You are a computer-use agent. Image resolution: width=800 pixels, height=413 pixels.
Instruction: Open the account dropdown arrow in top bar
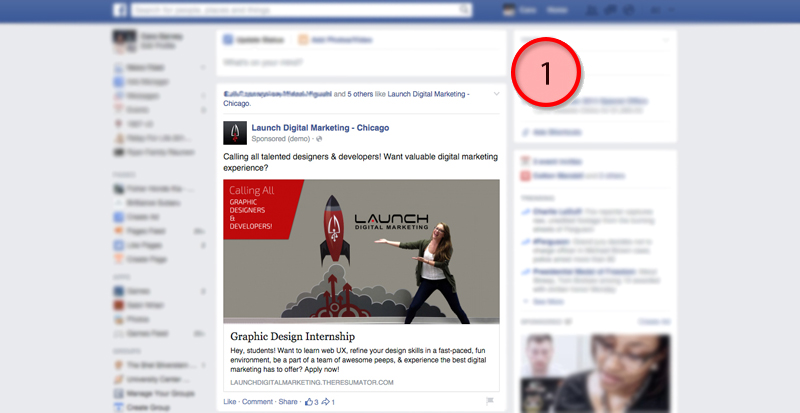tap(671, 10)
